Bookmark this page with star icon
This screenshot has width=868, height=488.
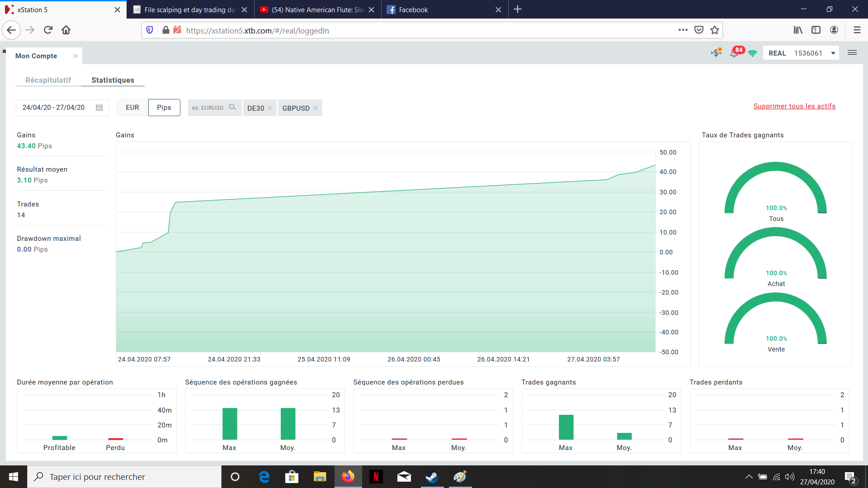tap(714, 30)
